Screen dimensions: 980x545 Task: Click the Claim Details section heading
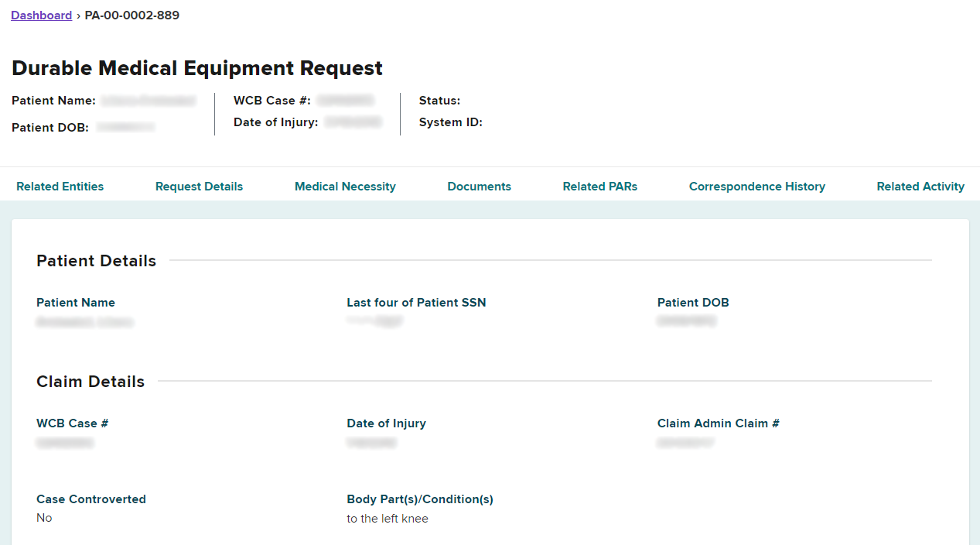point(90,382)
